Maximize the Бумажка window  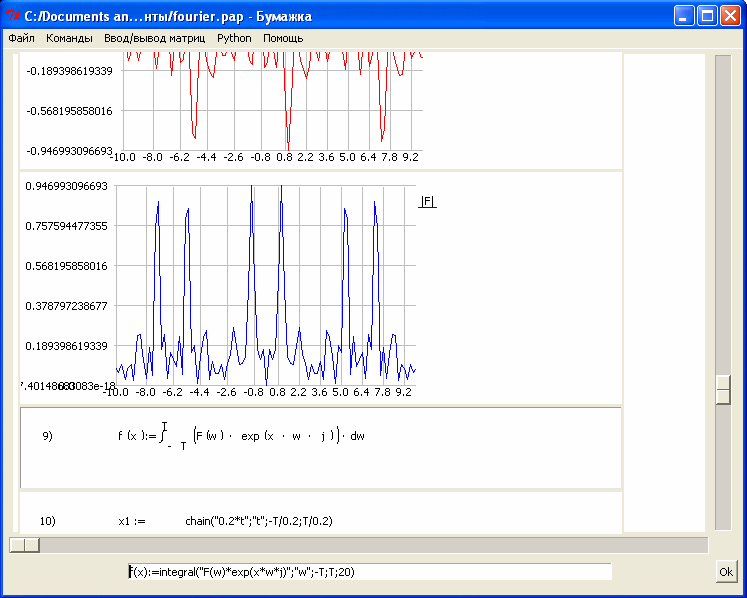(x=707, y=16)
